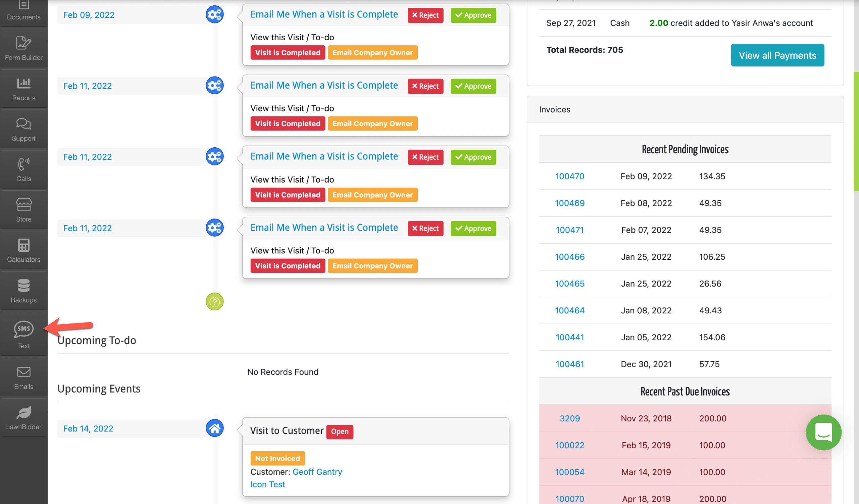Open past due invoice 100022

(569, 445)
